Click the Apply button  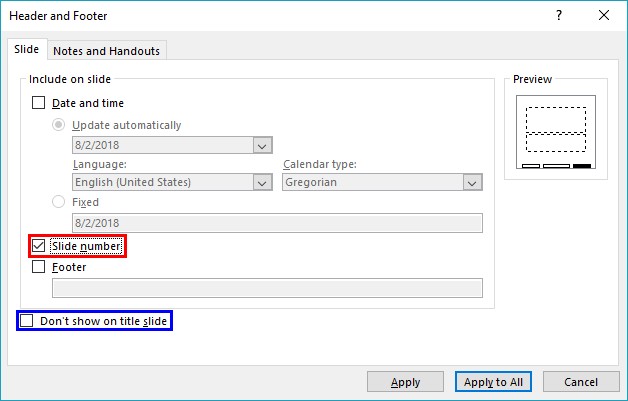pos(405,382)
